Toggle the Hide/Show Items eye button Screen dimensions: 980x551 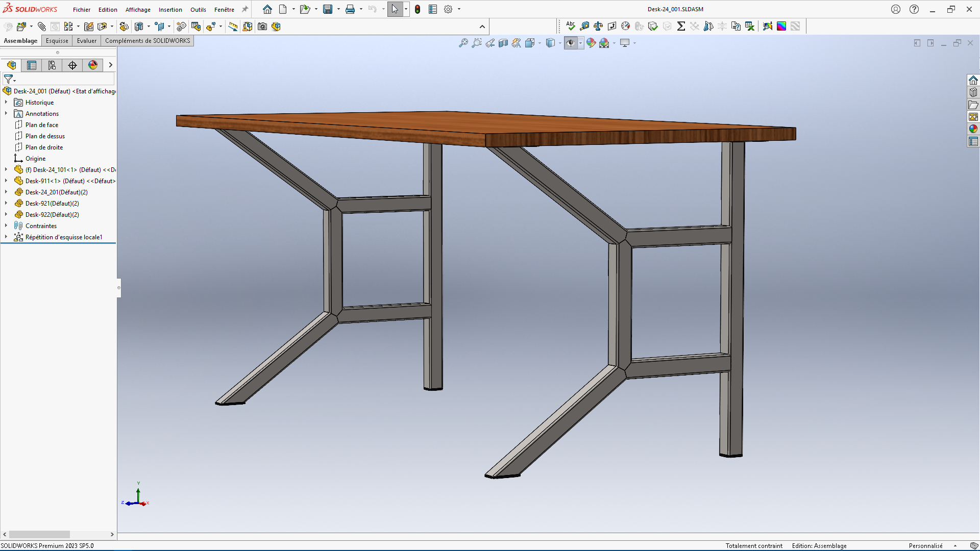pyautogui.click(x=571, y=43)
